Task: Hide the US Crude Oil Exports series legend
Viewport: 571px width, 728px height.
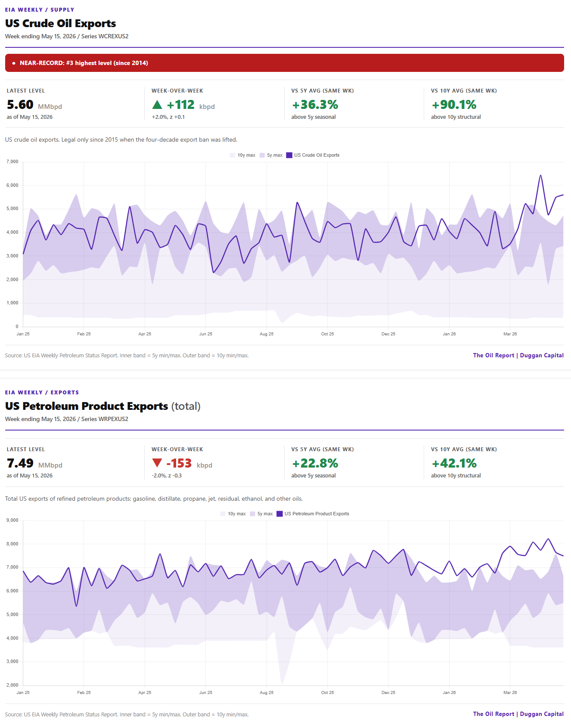Action: tap(313, 155)
